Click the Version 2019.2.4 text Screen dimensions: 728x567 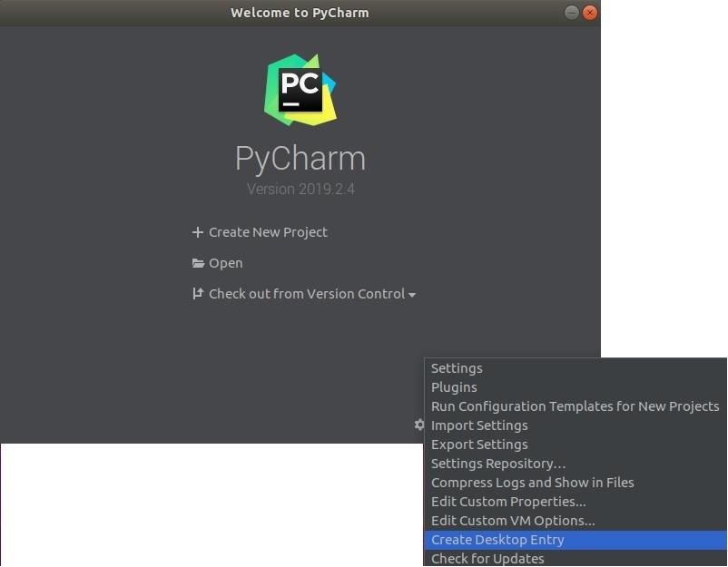click(x=300, y=190)
